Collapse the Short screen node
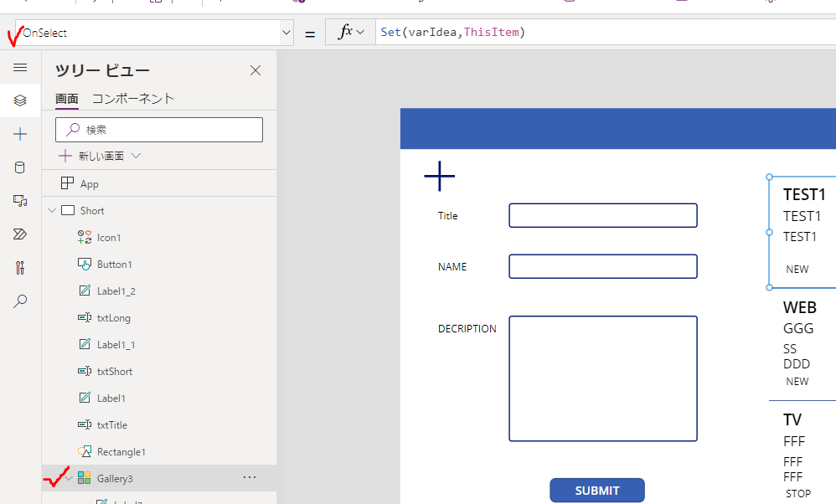This screenshot has height=504, width=836. 52,211
